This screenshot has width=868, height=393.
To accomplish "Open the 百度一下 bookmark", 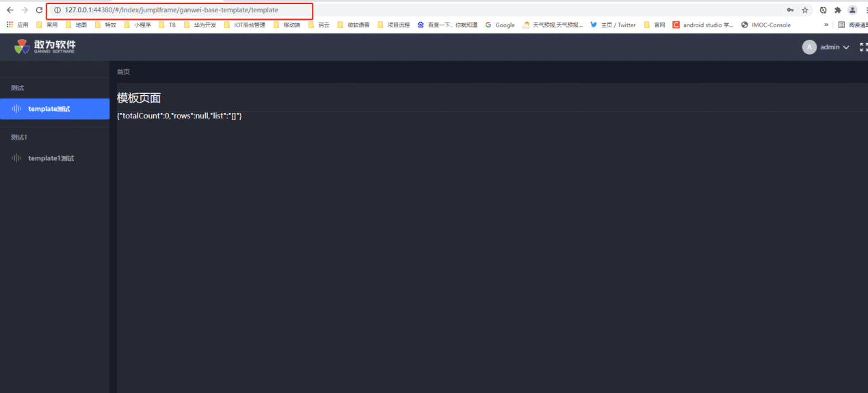I will pyautogui.click(x=447, y=25).
